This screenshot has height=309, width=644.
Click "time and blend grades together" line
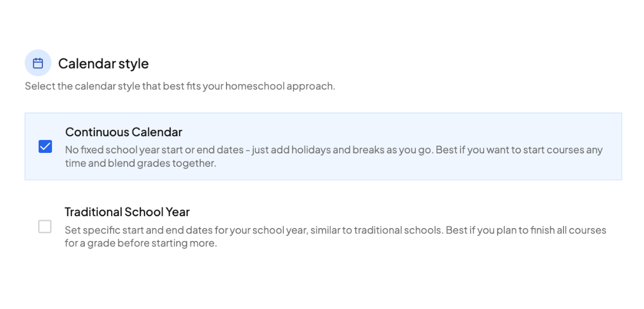pyautogui.click(x=141, y=163)
